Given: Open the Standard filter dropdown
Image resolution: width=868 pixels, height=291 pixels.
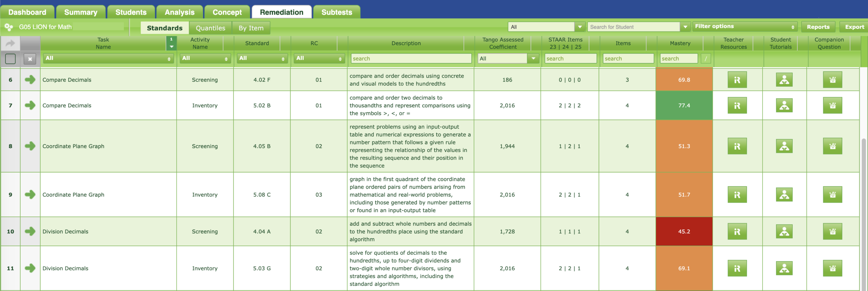Looking at the screenshot, I should tap(262, 59).
